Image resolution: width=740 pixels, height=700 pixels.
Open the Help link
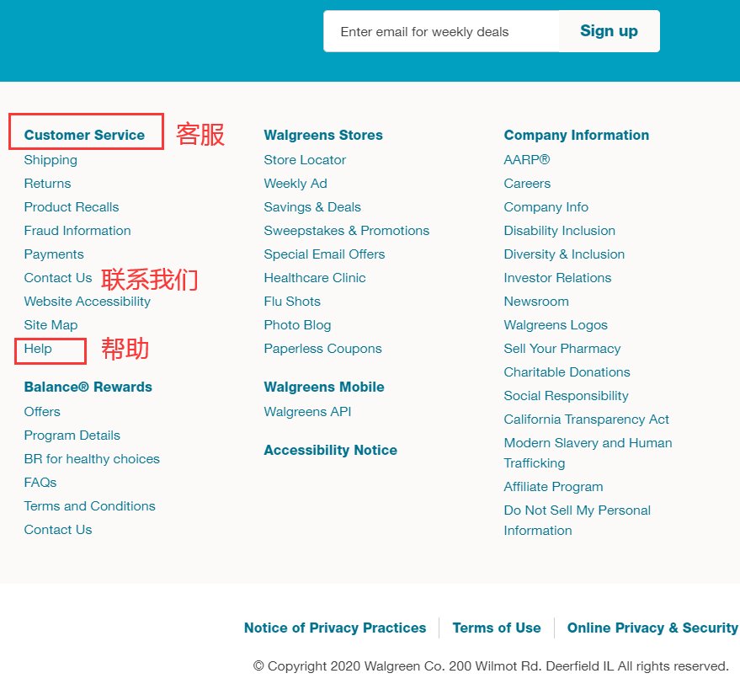point(38,349)
